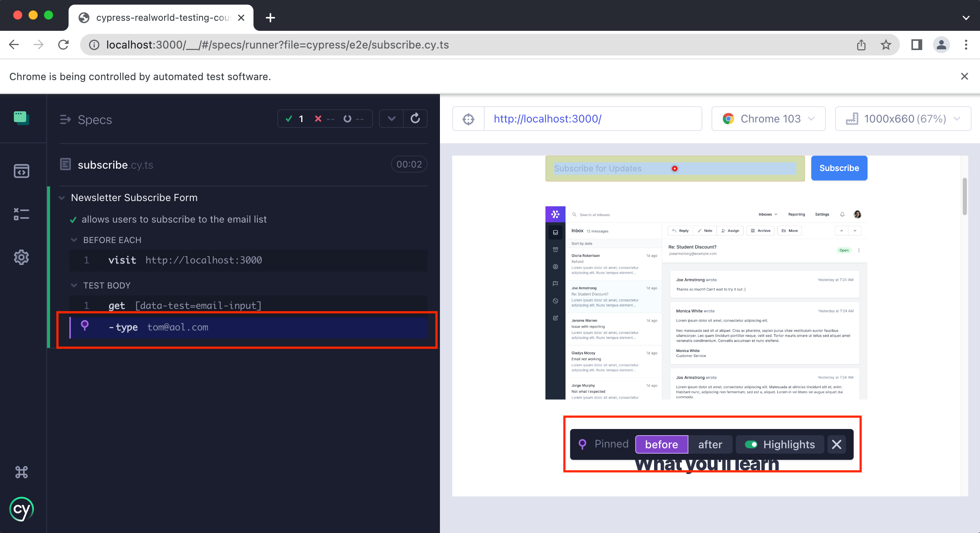Open Cypress settings gear icon

coord(22,257)
